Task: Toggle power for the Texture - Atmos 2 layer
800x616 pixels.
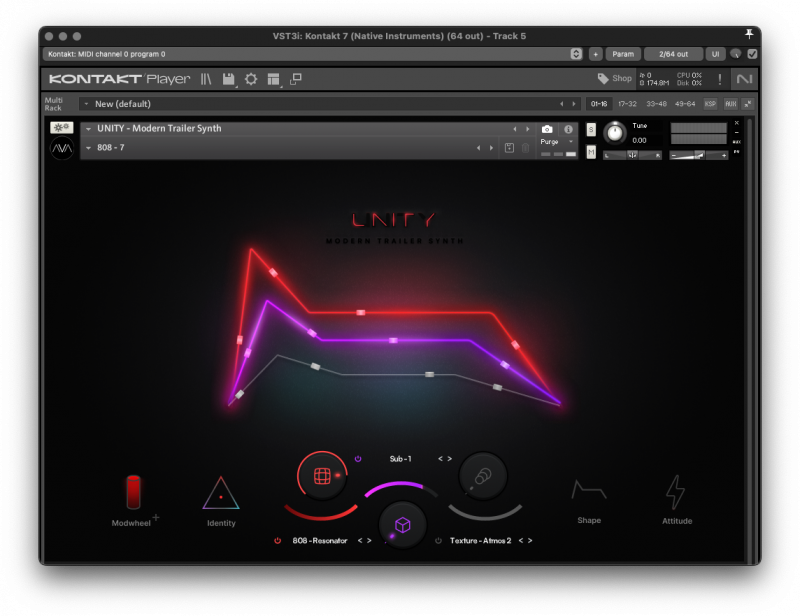Action: [437, 541]
